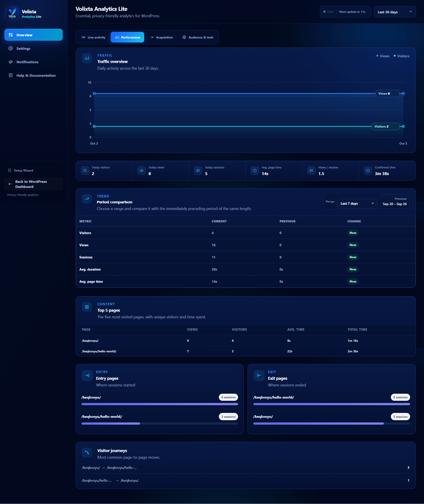424x504 pixels.
Task: Open the Last 7 days range dropdown
Action: (357, 204)
